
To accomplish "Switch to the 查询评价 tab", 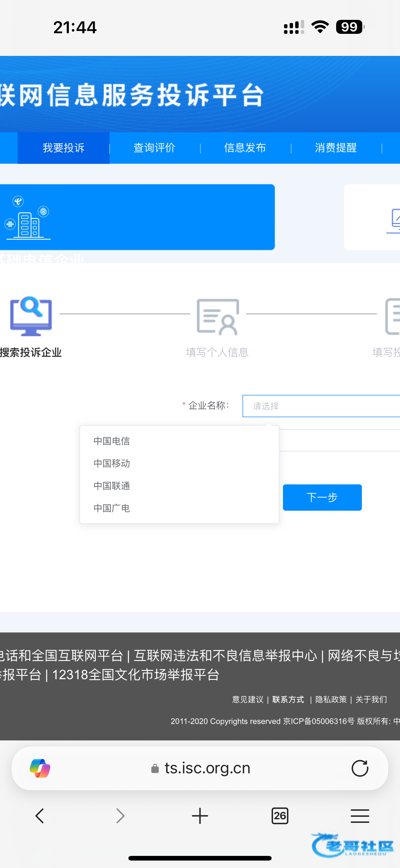I will [x=154, y=148].
